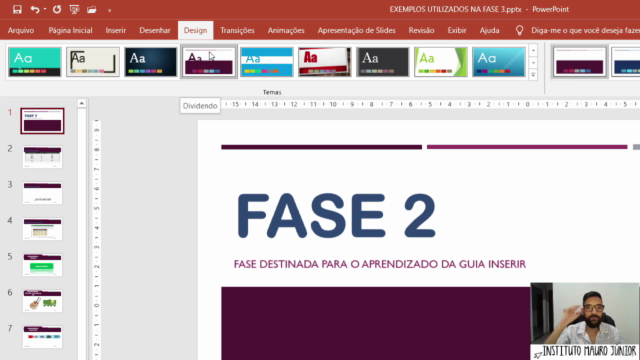Viewport: 640px width, 360px height.
Task: Redo the last action
Action: pyautogui.click(x=57, y=9)
